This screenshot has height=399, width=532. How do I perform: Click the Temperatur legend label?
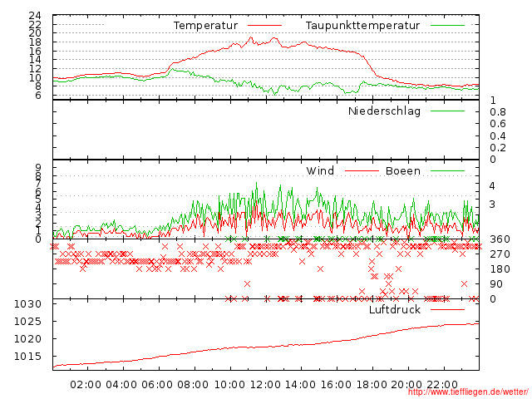pos(205,26)
